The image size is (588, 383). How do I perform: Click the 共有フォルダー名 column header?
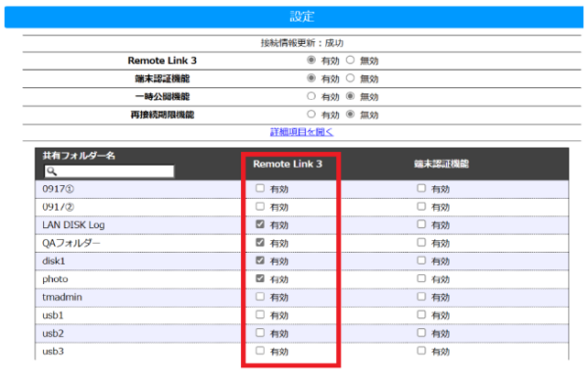(78, 156)
